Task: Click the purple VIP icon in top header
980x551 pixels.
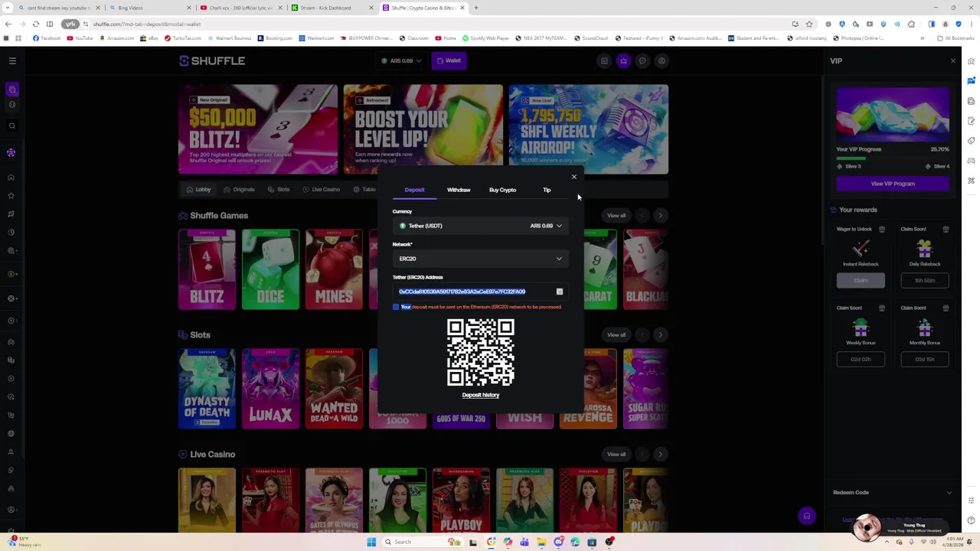Action: [623, 60]
